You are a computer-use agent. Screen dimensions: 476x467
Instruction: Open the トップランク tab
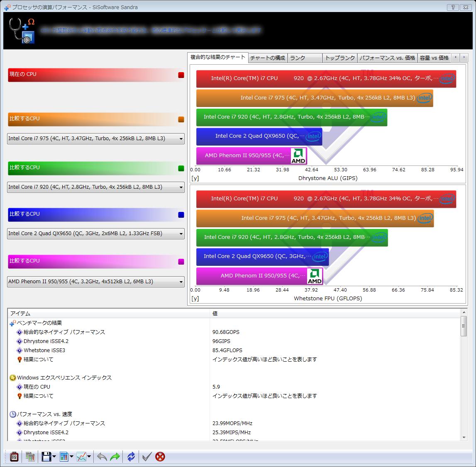click(340, 58)
